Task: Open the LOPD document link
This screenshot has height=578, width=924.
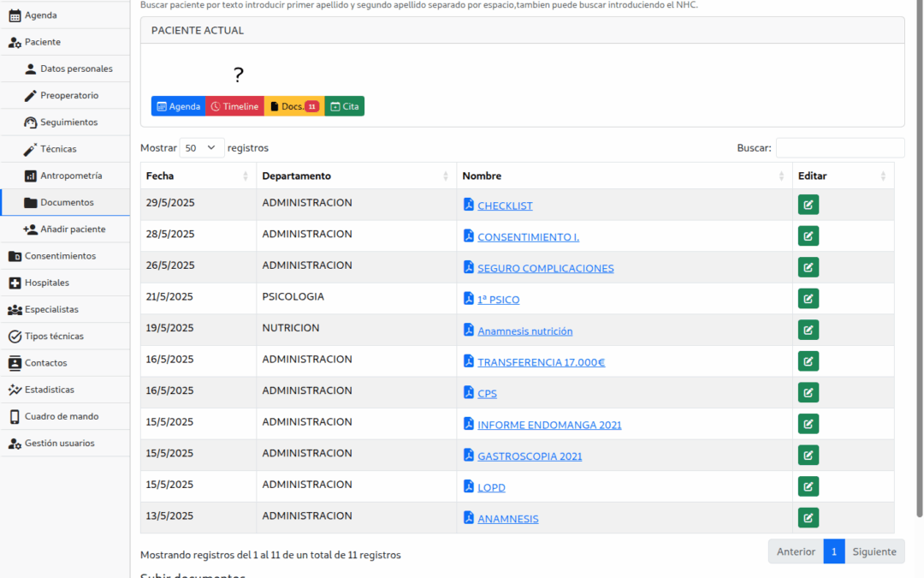Action: [491, 488]
